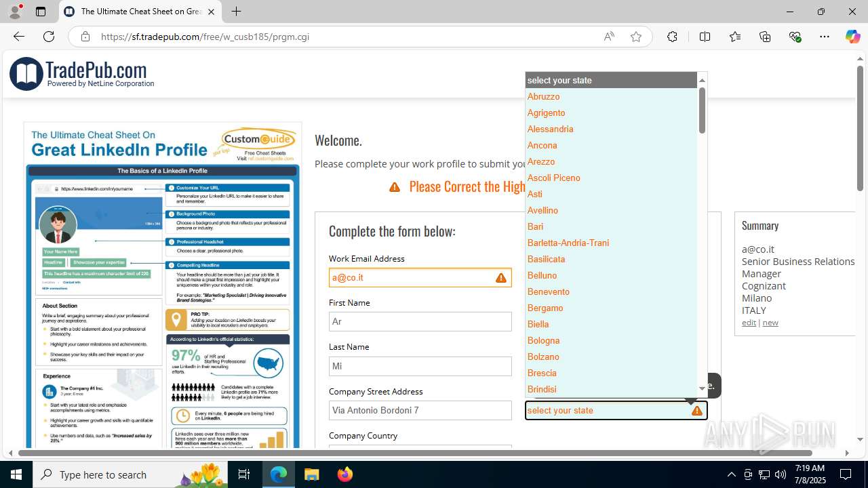This screenshot has height=488, width=868.
Task: Select Brescia option
Action: (x=611, y=373)
